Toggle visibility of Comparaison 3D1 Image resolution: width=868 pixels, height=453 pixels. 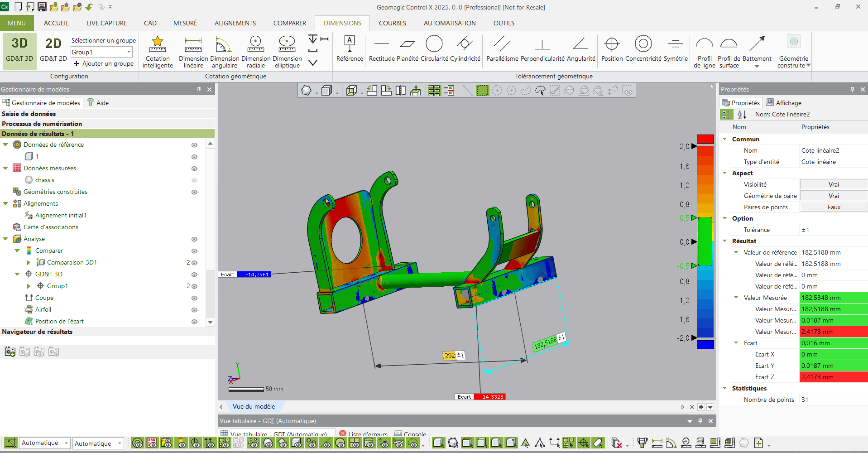tap(194, 263)
